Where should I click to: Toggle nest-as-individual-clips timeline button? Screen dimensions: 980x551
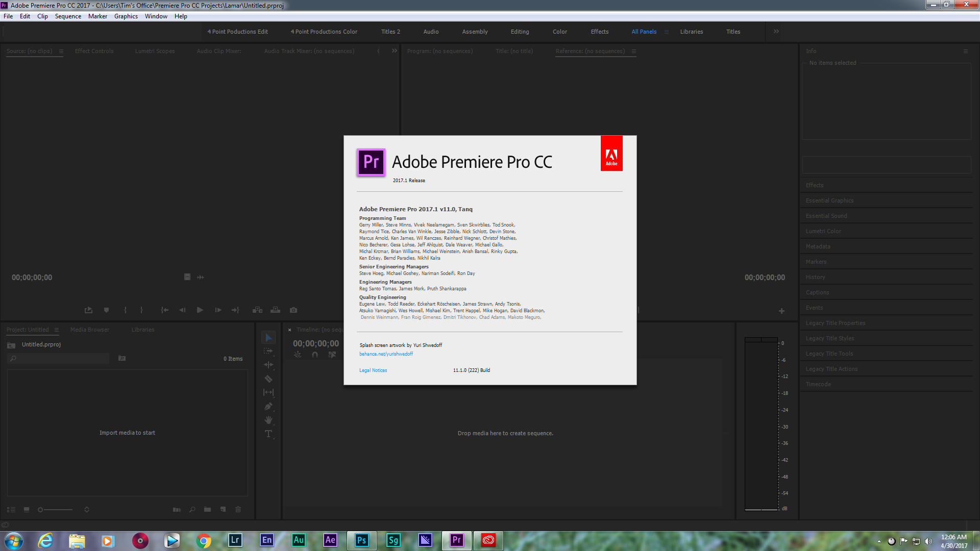coord(298,355)
